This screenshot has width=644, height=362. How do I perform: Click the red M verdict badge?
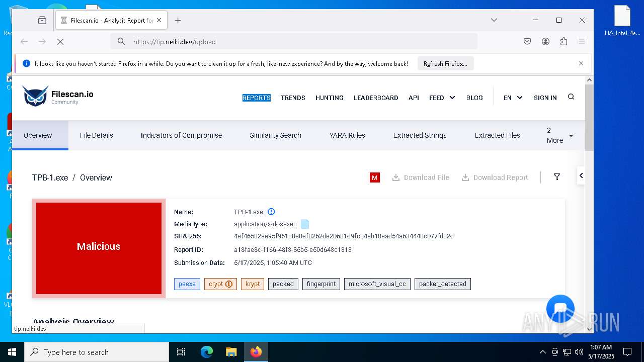click(374, 177)
